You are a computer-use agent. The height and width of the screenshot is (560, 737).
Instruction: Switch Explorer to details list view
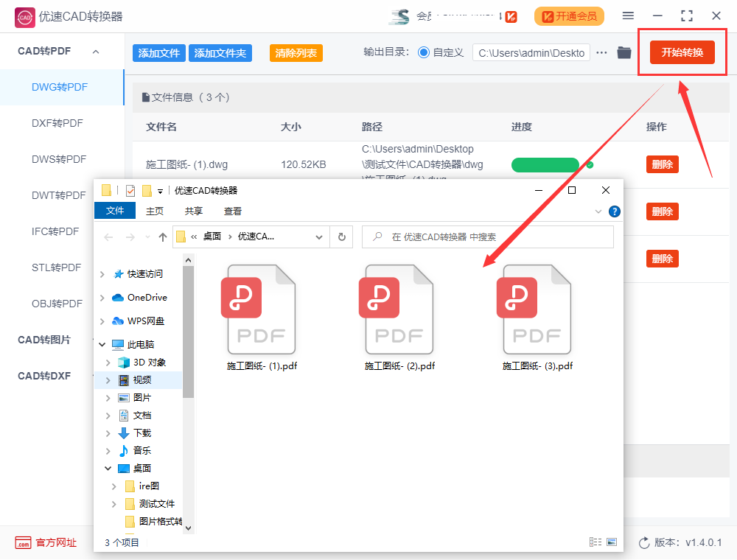tap(595, 542)
